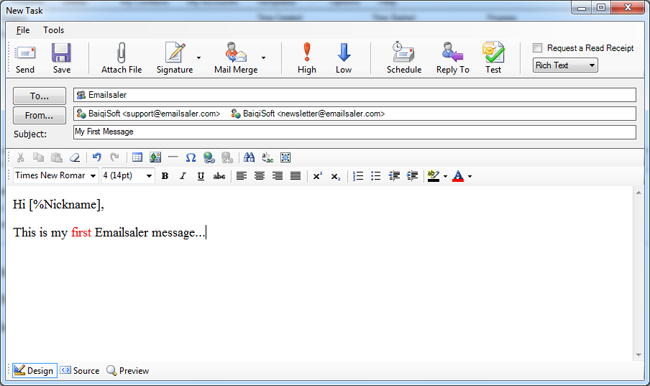Apply numbered list formatting
The height and width of the screenshot is (386, 650).
point(358,176)
